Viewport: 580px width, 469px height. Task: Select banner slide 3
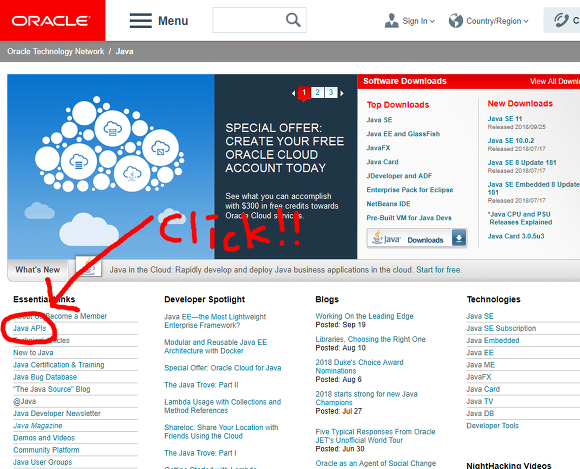point(331,92)
